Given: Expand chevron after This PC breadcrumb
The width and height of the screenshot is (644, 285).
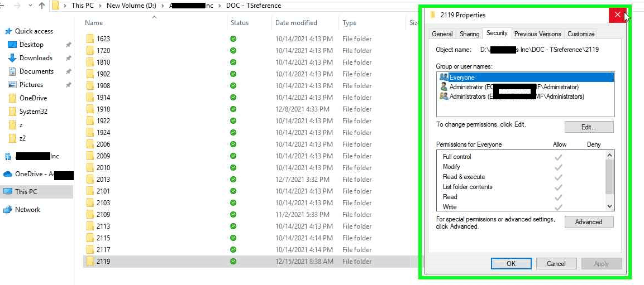Looking at the screenshot, I should point(101,6).
